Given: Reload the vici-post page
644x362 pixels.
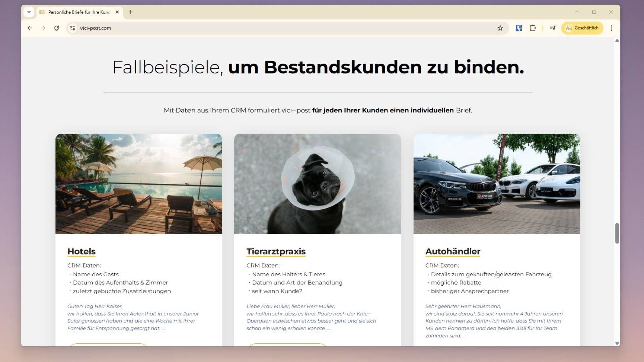Looking at the screenshot, I should [57, 28].
